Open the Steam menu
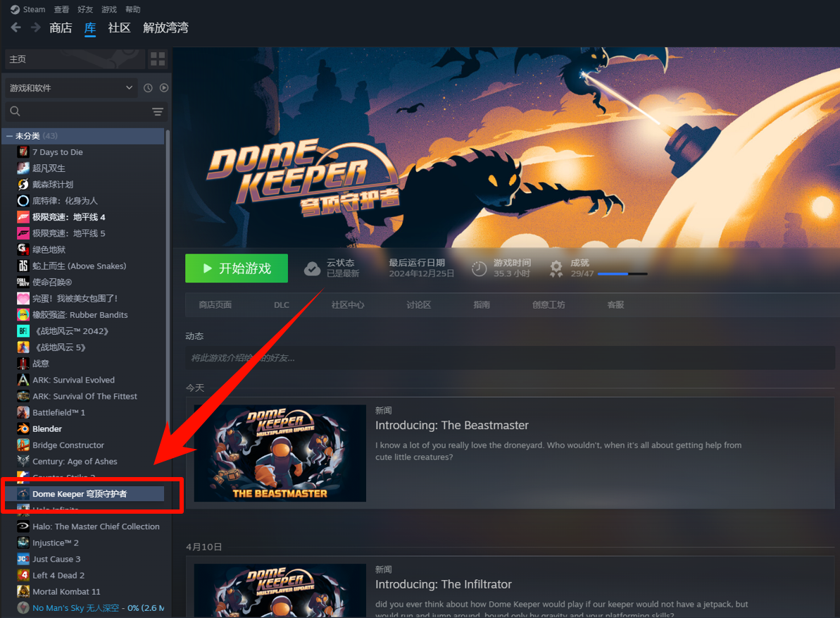The width and height of the screenshot is (840, 618). click(x=28, y=10)
